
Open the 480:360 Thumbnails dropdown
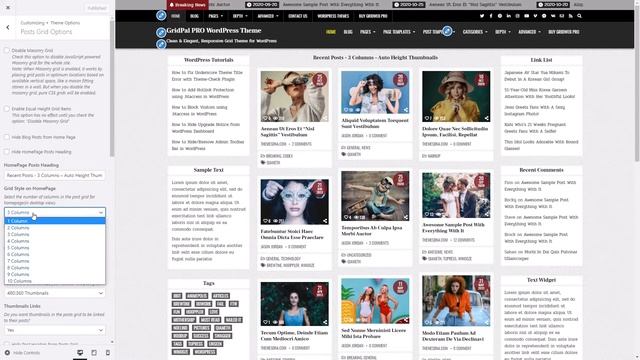(55, 293)
